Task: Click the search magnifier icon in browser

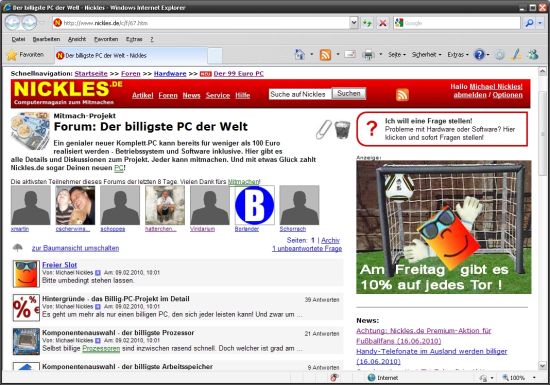Action: point(529,23)
